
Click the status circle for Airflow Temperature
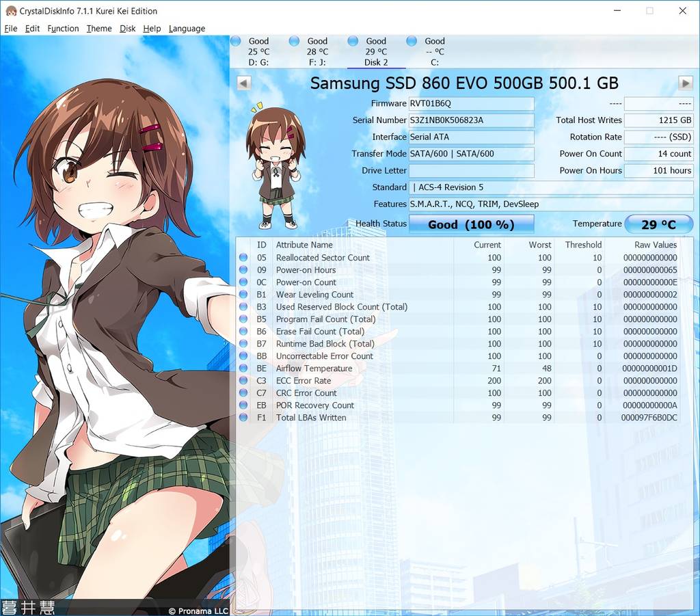[245, 369]
